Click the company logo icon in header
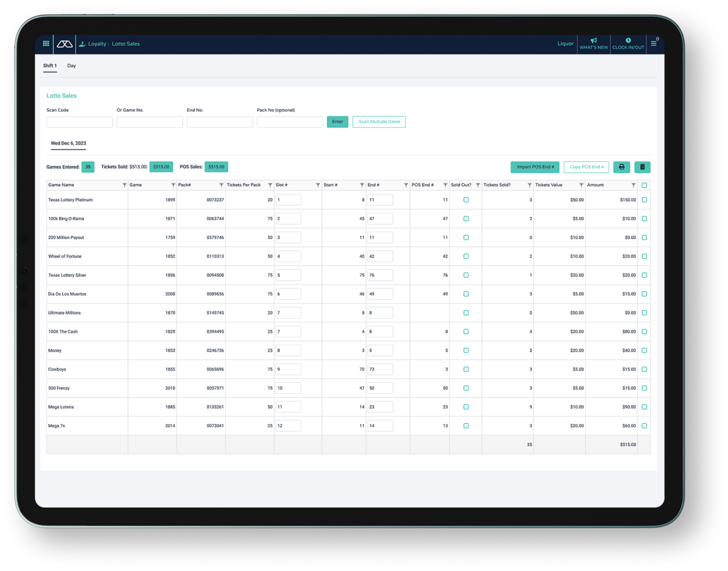 (x=65, y=44)
